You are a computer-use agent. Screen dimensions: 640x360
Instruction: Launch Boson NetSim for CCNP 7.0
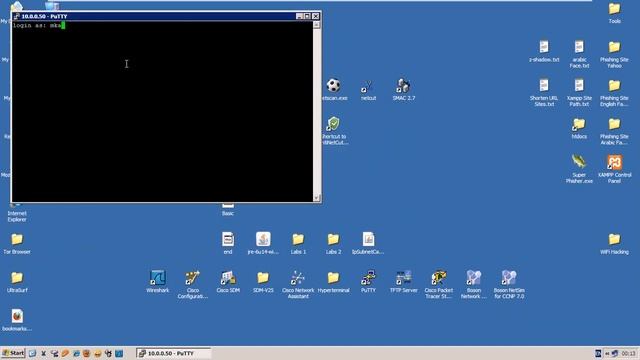(x=509, y=284)
